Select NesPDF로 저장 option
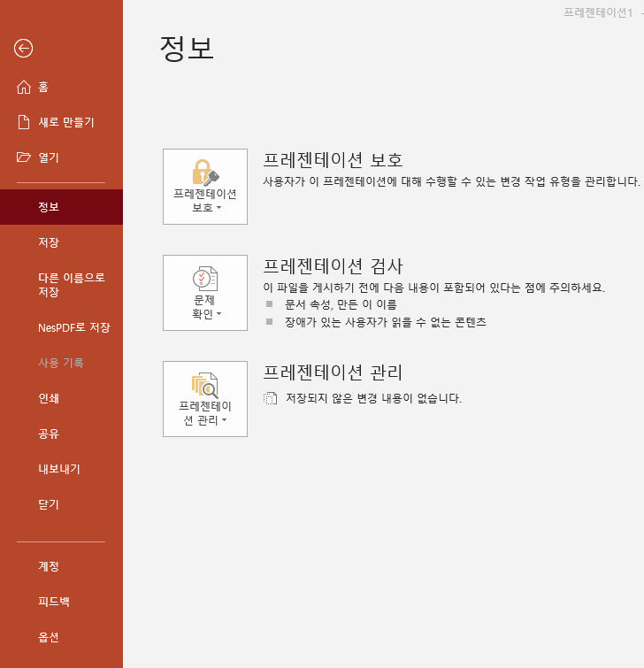 [73, 327]
